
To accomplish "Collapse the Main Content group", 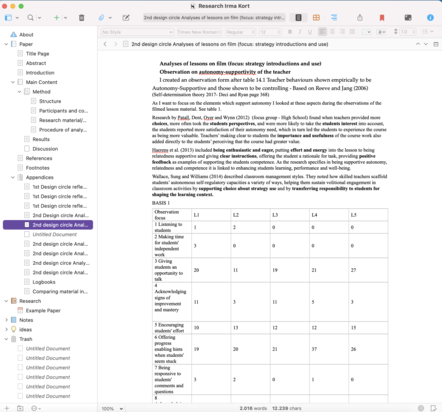I will coord(13,82).
